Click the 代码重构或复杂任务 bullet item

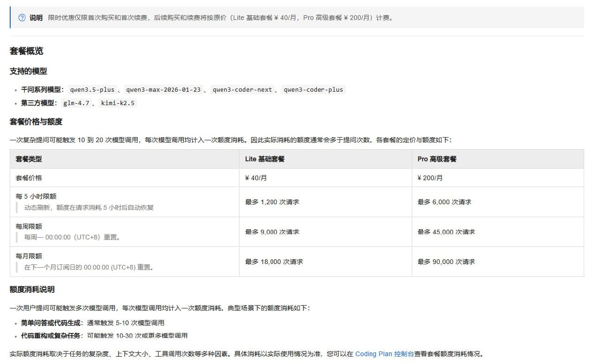click(104, 336)
